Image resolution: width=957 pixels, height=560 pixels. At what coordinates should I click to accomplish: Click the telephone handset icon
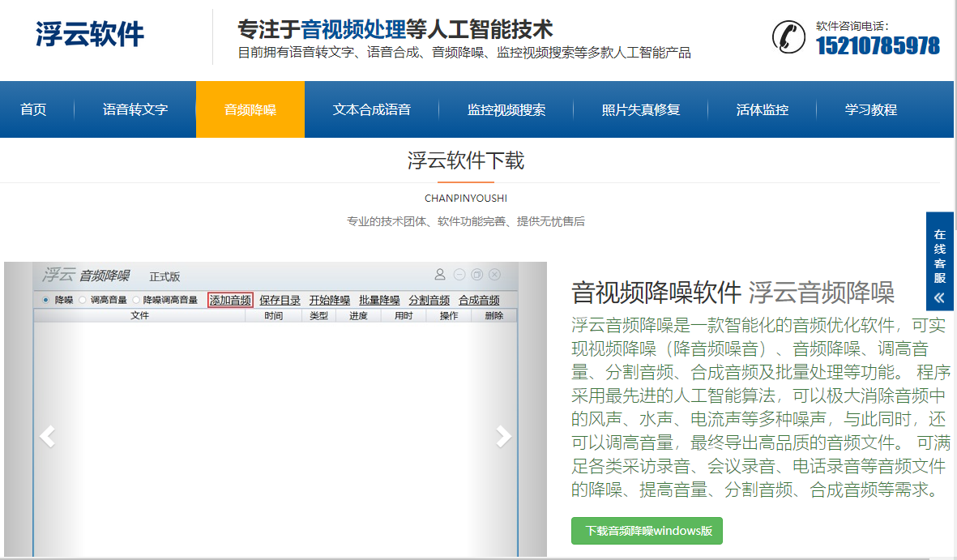(x=788, y=37)
